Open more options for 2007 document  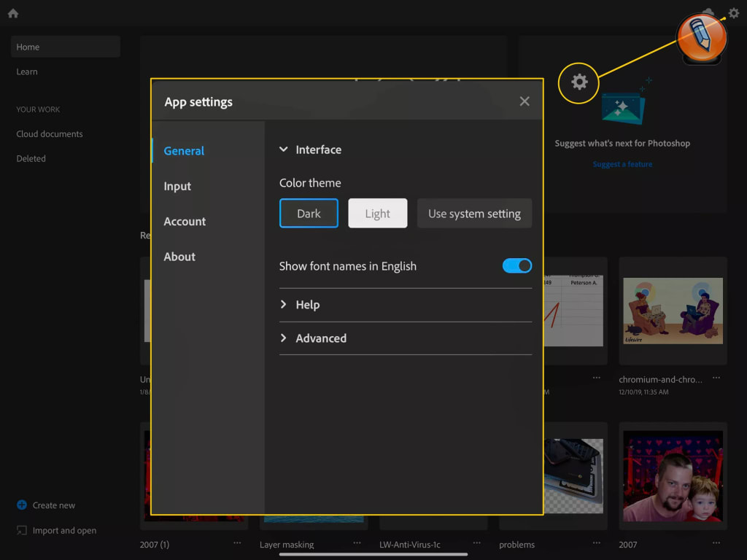tap(716, 542)
